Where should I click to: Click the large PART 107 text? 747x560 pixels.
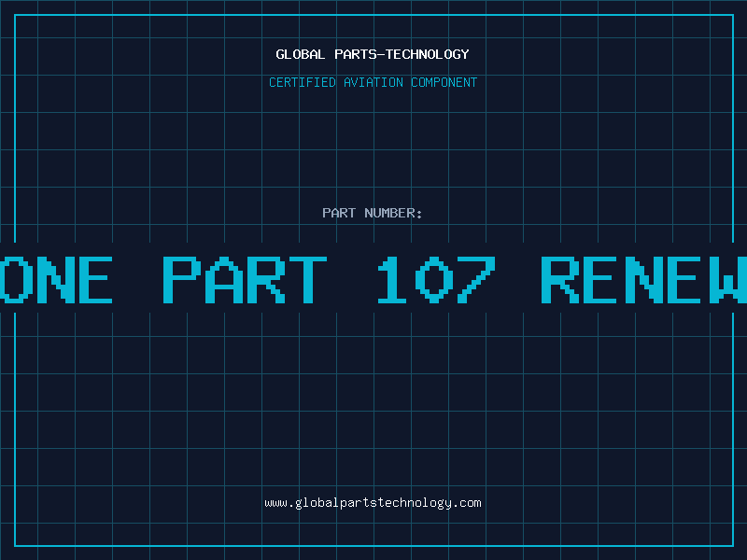point(330,279)
